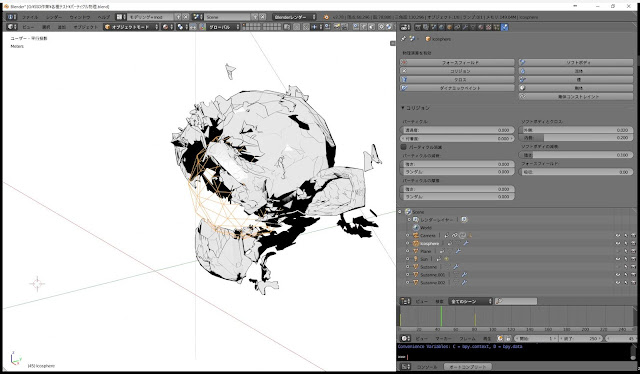Toggle visibility eye for Suzanne.002
The width and height of the screenshot is (640, 374).
pyautogui.click(x=618, y=282)
